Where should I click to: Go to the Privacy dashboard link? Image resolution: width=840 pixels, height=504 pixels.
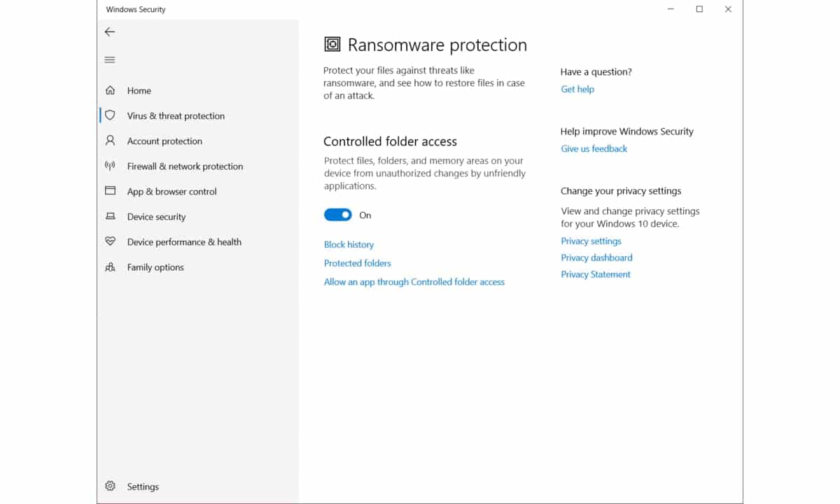(596, 258)
